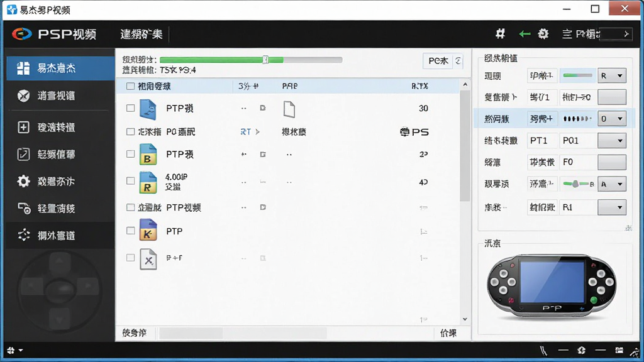Click the yellow B file icon
This screenshot has width=644, height=362.
tap(148, 155)
